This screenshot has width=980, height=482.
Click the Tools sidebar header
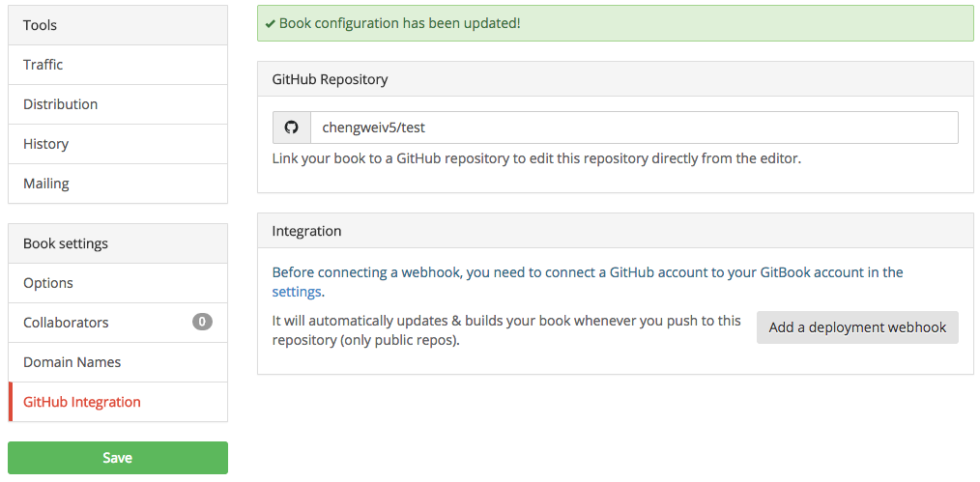pyautogui.click(x=41, y=25)
